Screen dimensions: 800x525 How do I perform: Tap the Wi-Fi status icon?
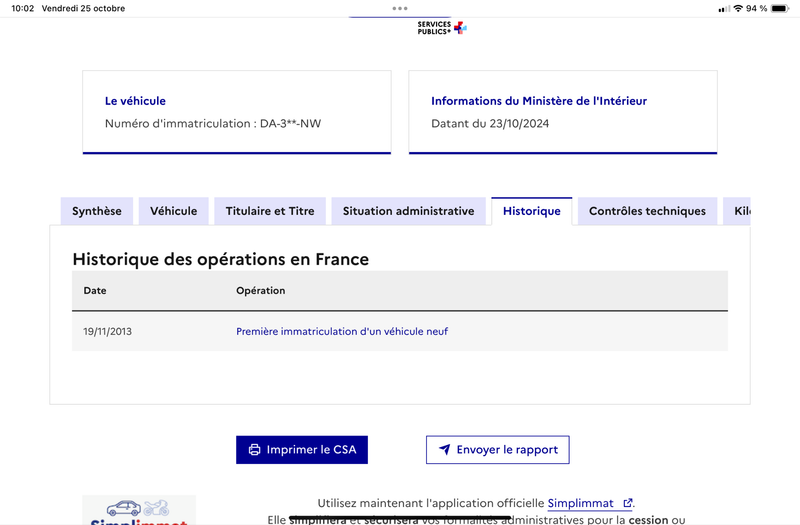[738, 8]
